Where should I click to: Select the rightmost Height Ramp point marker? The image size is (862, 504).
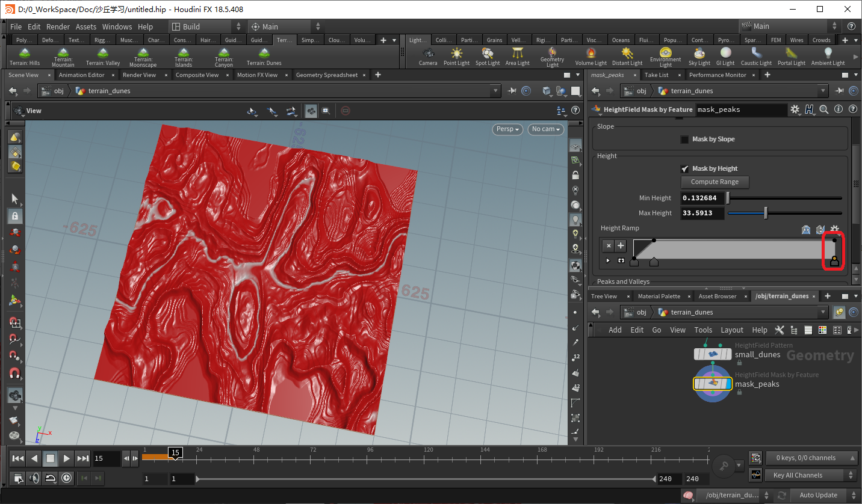tap(834, 262)
